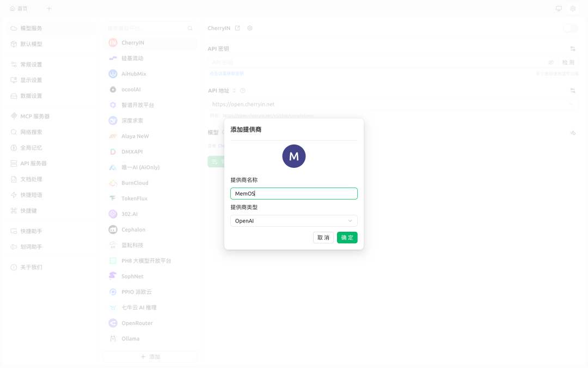Select BurnCloud provider
Screen dimensions: 588x368
click(150, 183)
